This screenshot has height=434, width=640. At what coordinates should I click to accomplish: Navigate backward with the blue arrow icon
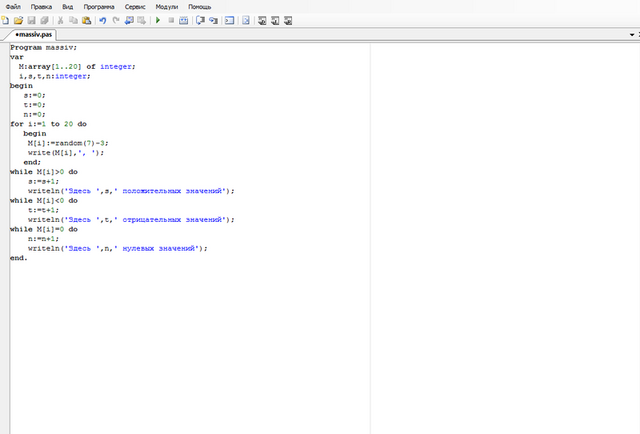(129, 20)
